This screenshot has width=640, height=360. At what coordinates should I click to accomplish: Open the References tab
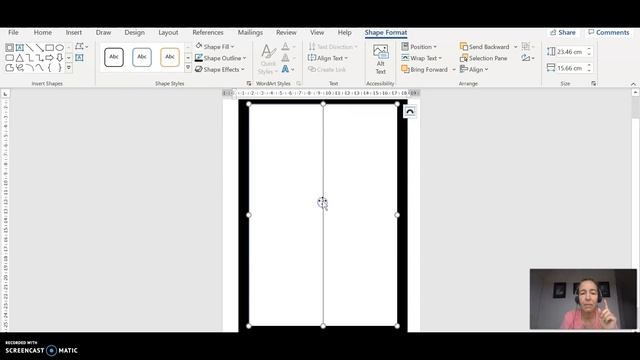[208, 32]
